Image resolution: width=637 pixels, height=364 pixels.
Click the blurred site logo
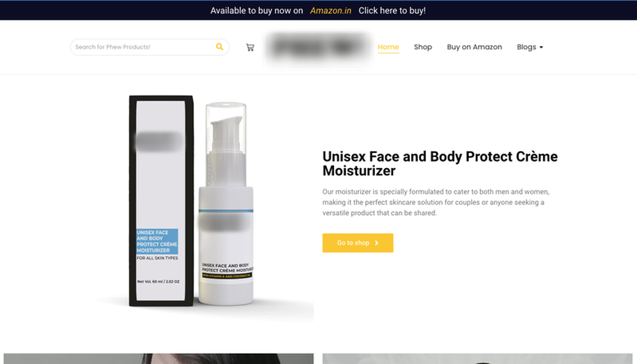[x=318, y=47]
